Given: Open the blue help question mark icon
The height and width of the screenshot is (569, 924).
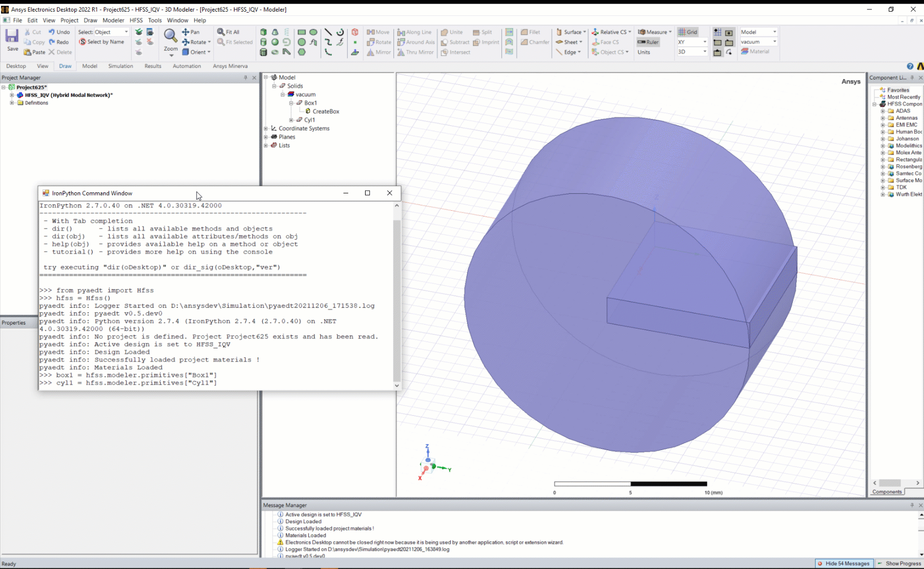Looking at the screenshot, I should pyautogui.click(x=910, y=66).
